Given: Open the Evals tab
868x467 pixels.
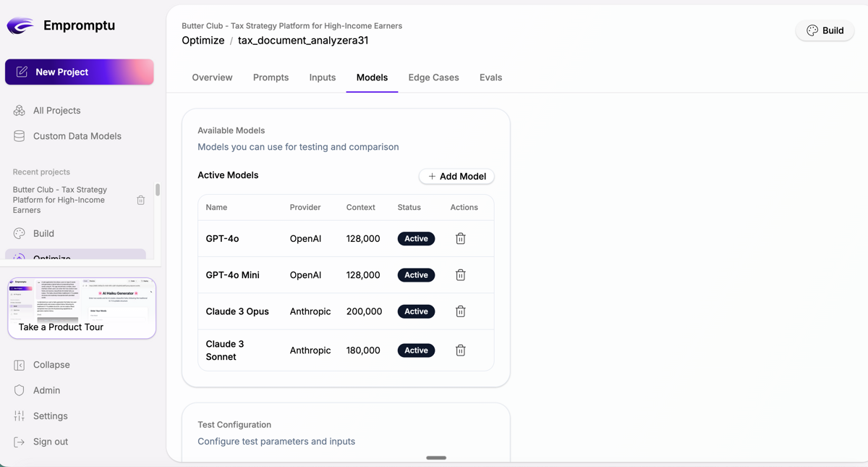Looking at the screenshot, I should click(490, 77).
